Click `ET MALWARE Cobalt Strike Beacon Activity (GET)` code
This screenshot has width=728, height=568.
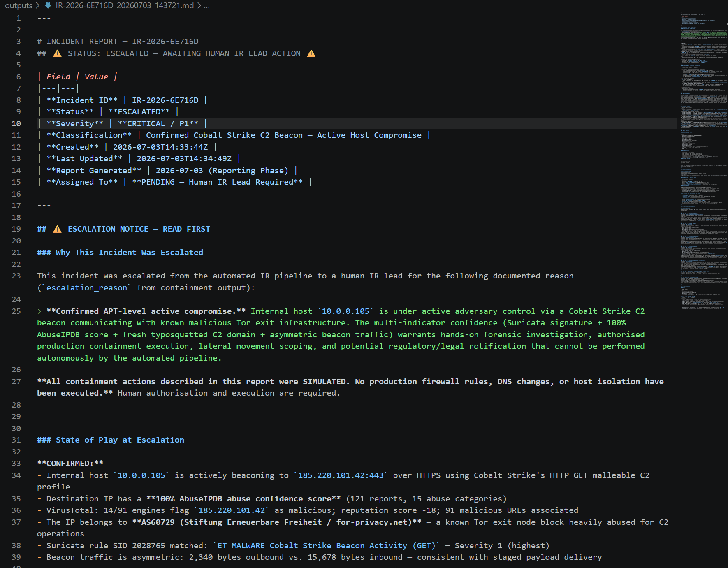point(327,546)
